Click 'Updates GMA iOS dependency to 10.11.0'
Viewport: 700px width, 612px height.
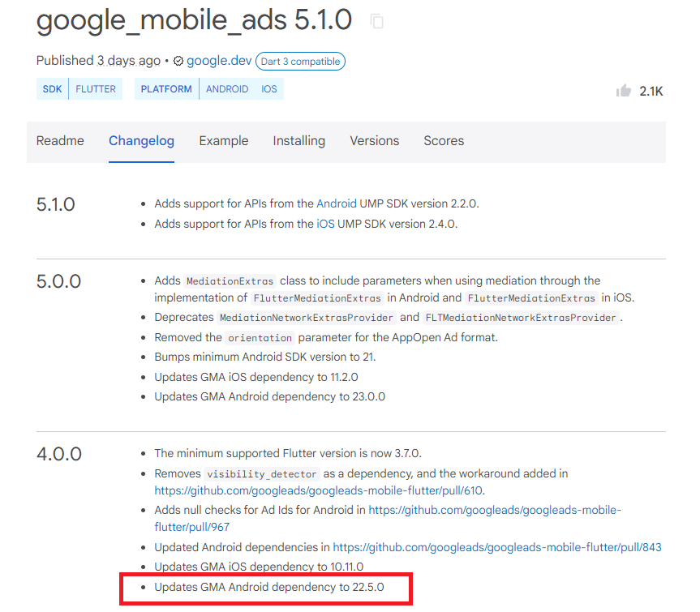pos(259,567)
